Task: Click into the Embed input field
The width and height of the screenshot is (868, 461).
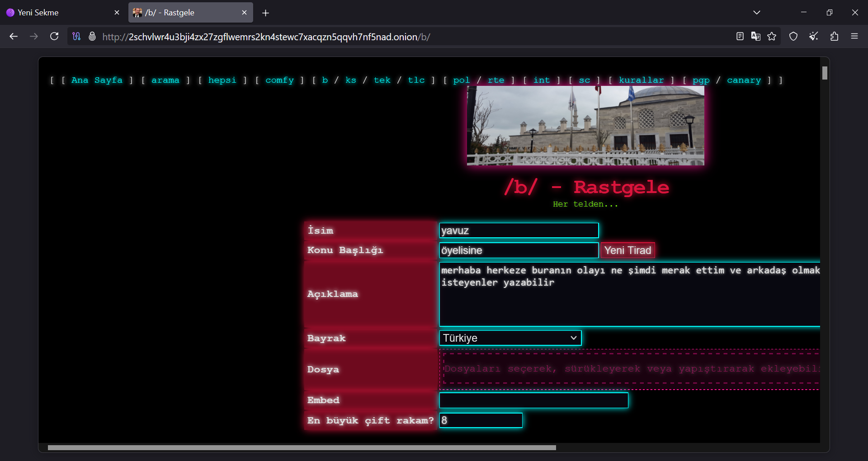Action: (533, 400)
